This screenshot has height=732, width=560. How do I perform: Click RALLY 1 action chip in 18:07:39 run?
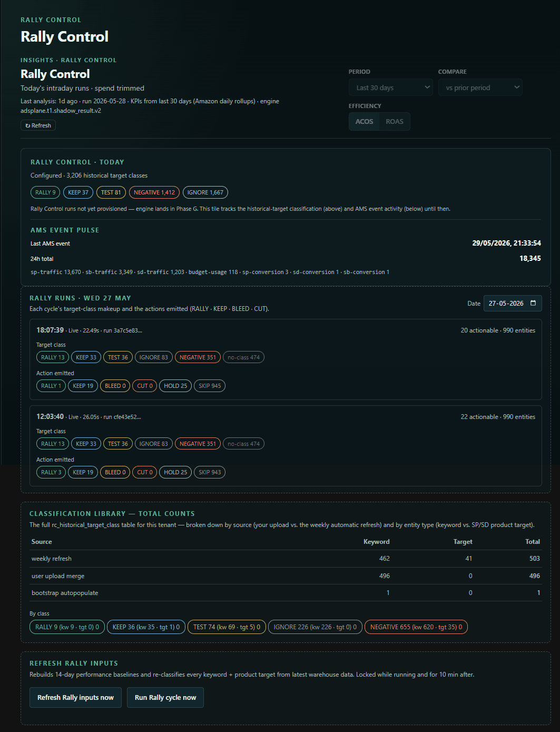click(x=51, y=386)
